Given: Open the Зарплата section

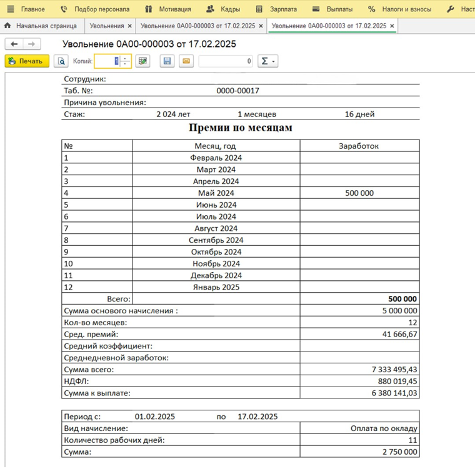Looking at the screenshot, I should 283,9.
